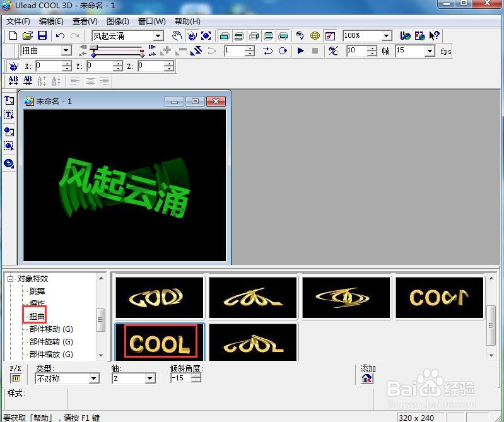This screenshot has height=422, width=504.
Task: Select the Resize object tool
Action: tap(206, 36)
